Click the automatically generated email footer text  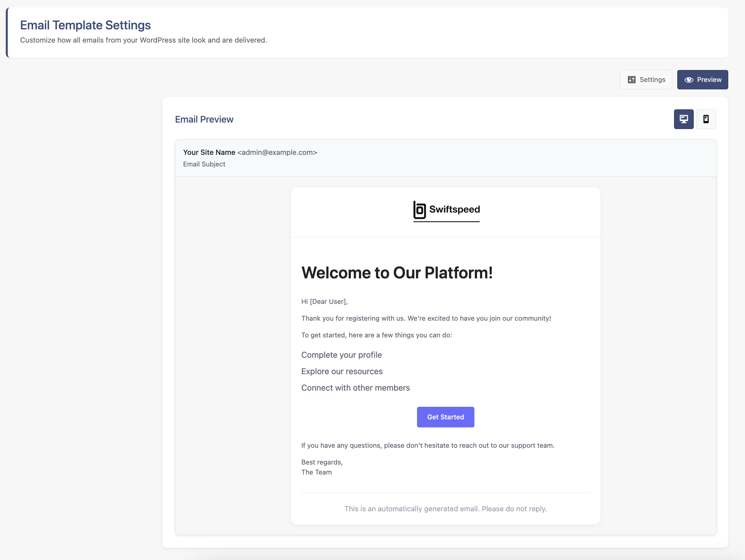coord(445,509)
